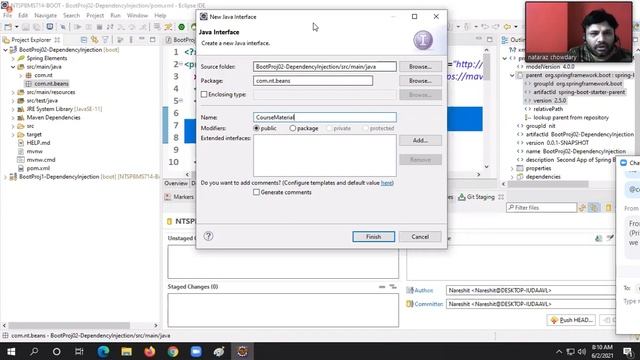Click Cancel button in dialog
The height and width of the screenshot is (360, 640).
click(x=420, y=237)
